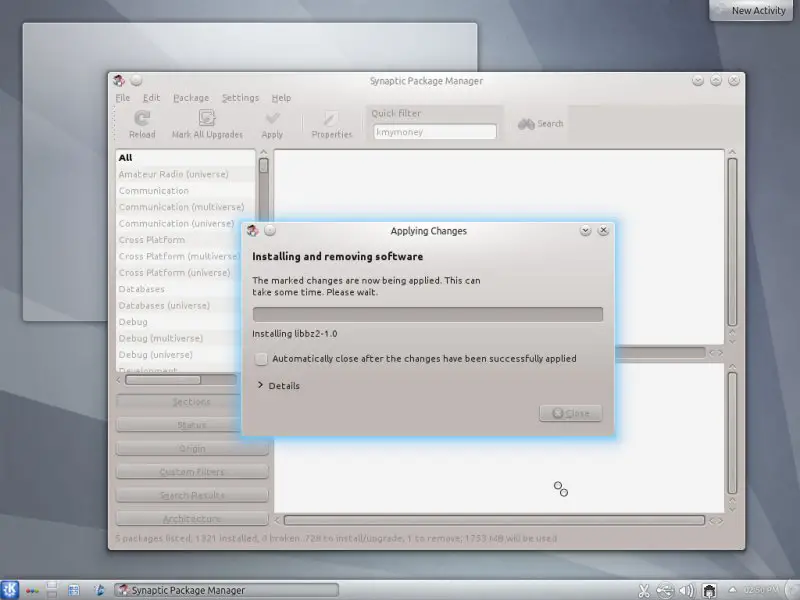This screenshot has width=800, height=600.
Task: Click the Close button in dialog
Action: click(x=570, y=413)
